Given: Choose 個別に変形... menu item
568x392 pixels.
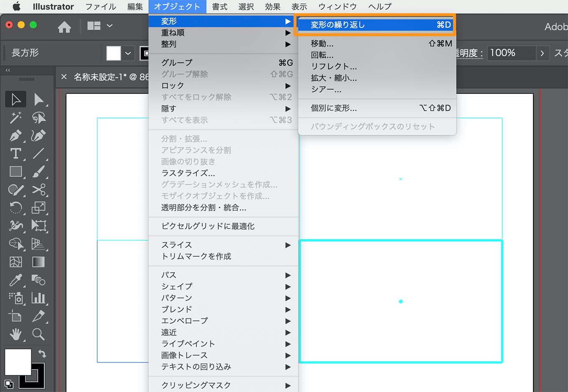Looking at the screenshot, I should coord(377,108).
